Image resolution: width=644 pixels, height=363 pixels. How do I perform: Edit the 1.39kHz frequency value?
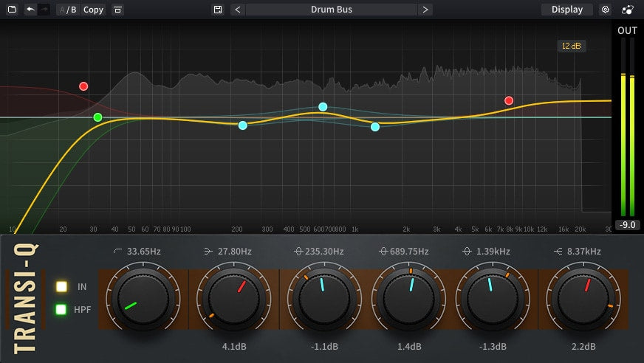click(493, 251)
